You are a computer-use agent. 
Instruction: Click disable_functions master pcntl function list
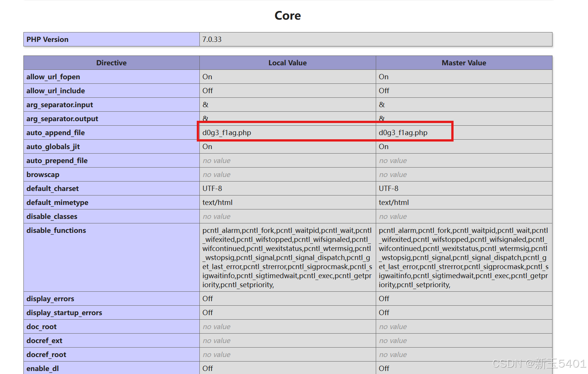pyautogui.click(x=464, y=257)
